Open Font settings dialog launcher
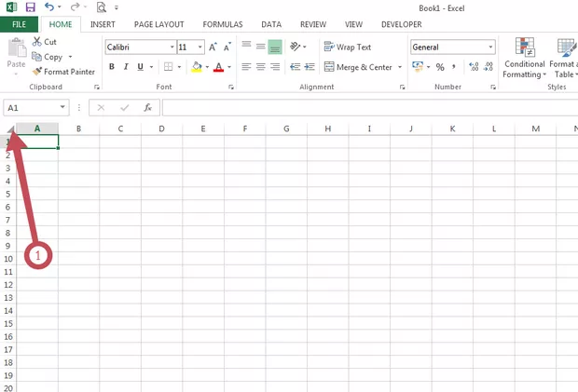 pyautogui.click(x=231, y=87)
